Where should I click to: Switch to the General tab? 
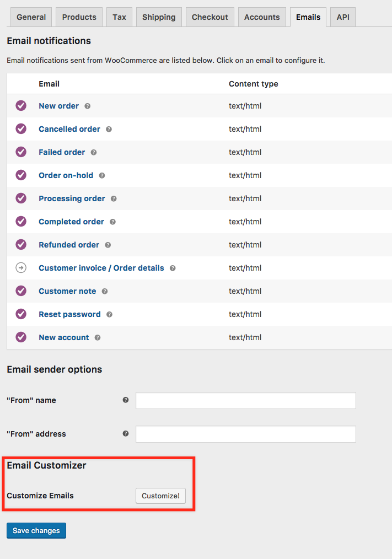point(31,17)
